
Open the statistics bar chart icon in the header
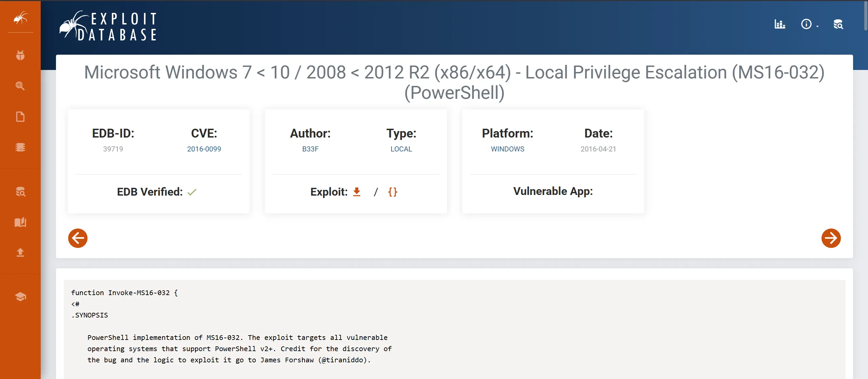pos(779,24)
